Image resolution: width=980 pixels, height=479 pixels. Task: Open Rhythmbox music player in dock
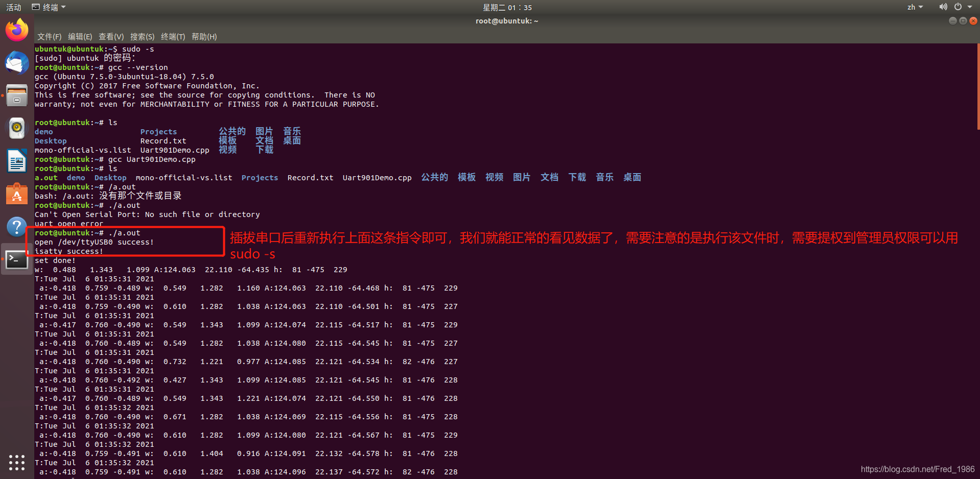[x=17, y=128]
